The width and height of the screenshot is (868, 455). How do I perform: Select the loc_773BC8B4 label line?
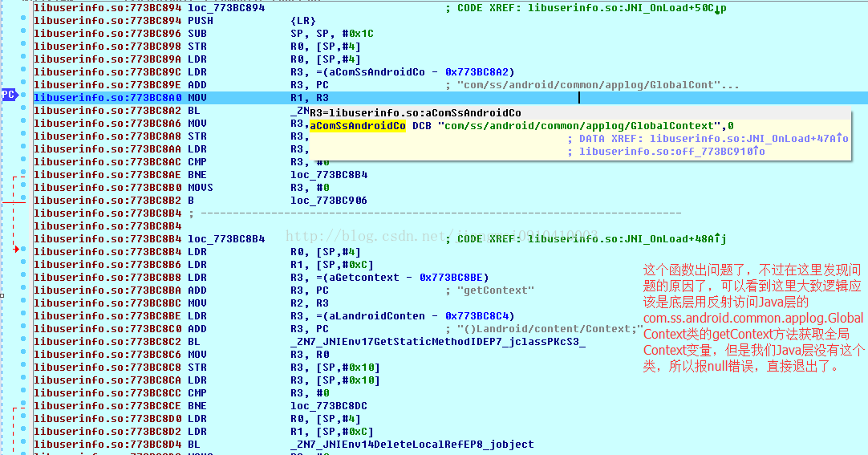tap(226, 239)
